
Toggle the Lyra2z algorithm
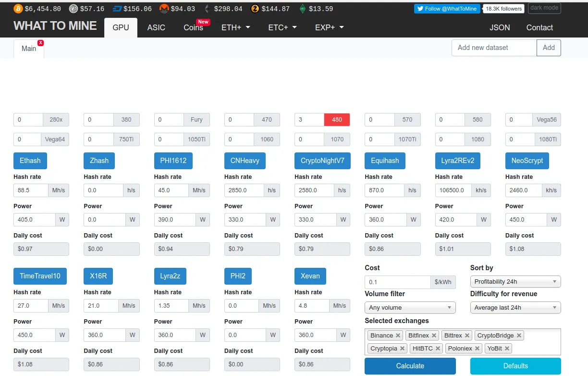tap(170, 276)
